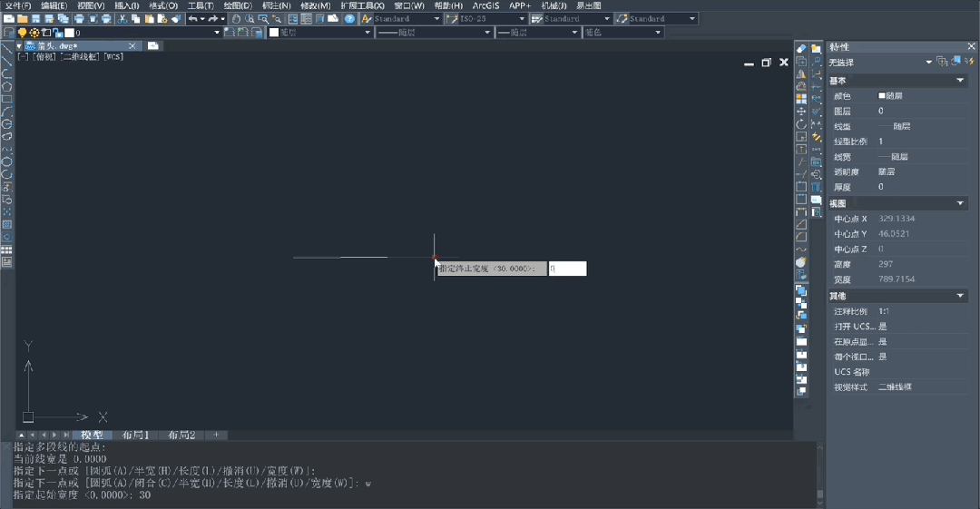980x509 pixels.
Task: Click the Save icon in the toolbar
Action: tap(35, 18)
